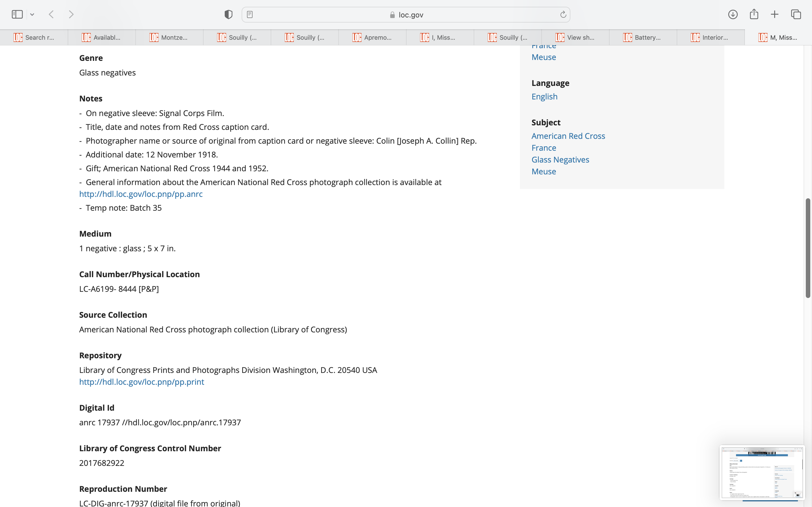Reload page with the refresh icon
Image resolution: width=812 pixels, height=507 pixels.
click(x=563, y=14)
